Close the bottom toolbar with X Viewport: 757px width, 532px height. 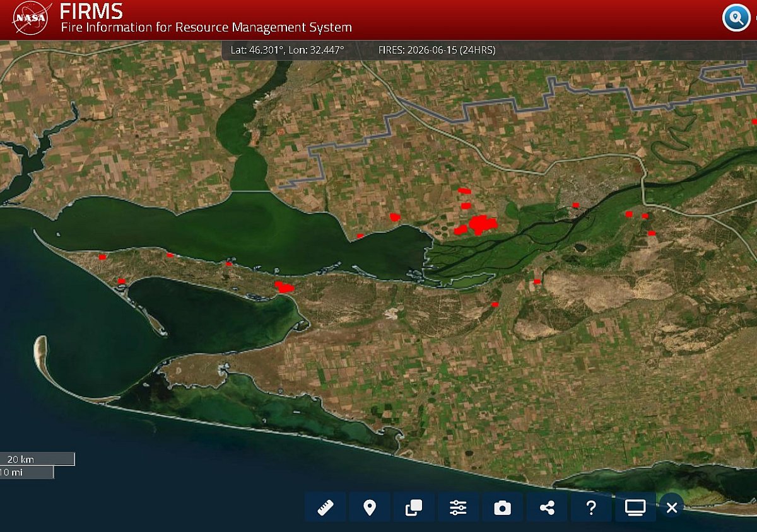(672, 507)
